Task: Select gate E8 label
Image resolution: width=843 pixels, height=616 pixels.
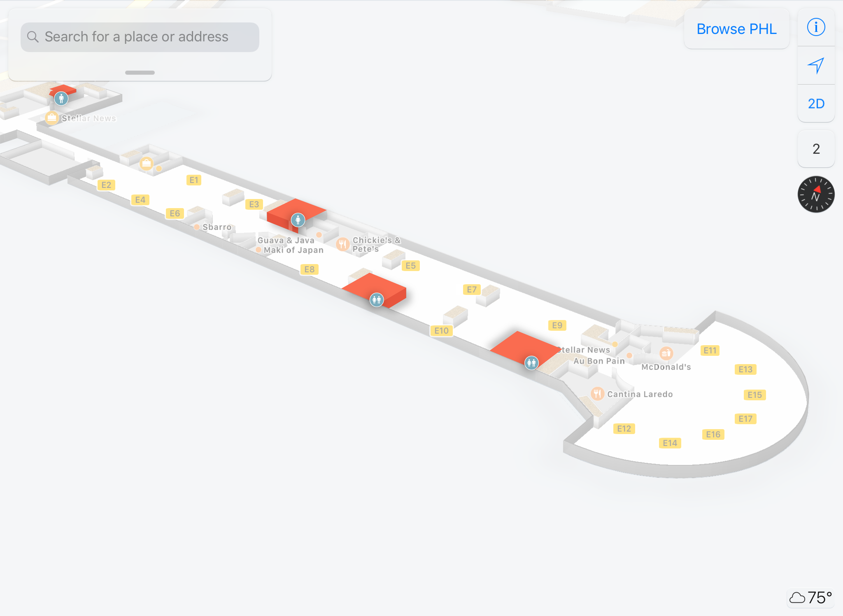Action: pos(310,269)
